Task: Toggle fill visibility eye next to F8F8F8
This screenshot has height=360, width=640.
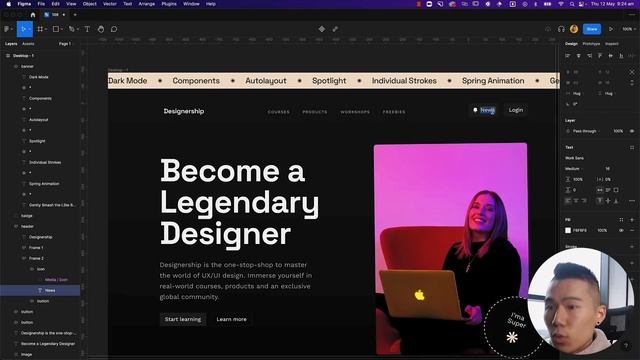Action: tap(621, 230)
